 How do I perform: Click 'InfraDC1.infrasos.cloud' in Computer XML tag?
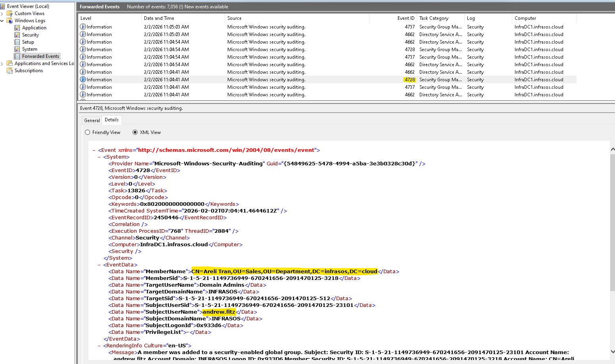tap(174, 245)
